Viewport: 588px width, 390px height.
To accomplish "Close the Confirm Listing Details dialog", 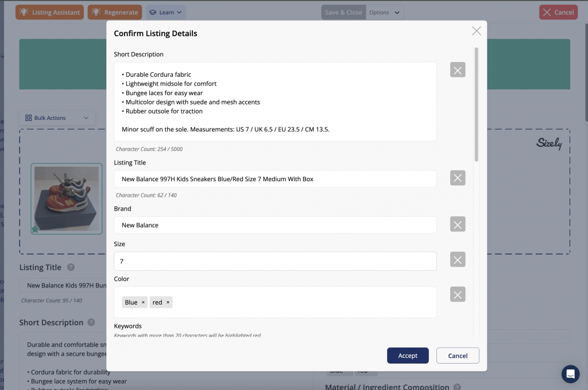I will (x=476, y=31).
